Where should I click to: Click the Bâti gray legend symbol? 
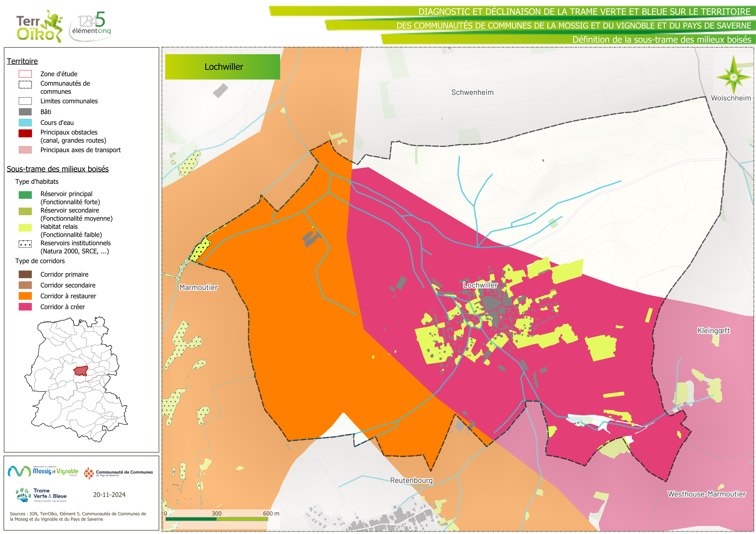pyautogui.click(x=25, y=112)
